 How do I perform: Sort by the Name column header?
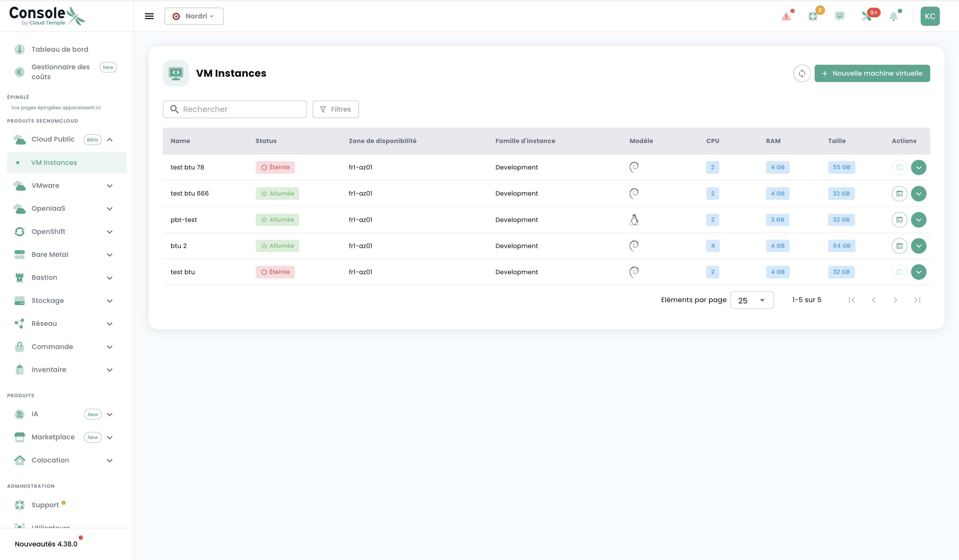(180, 141)
